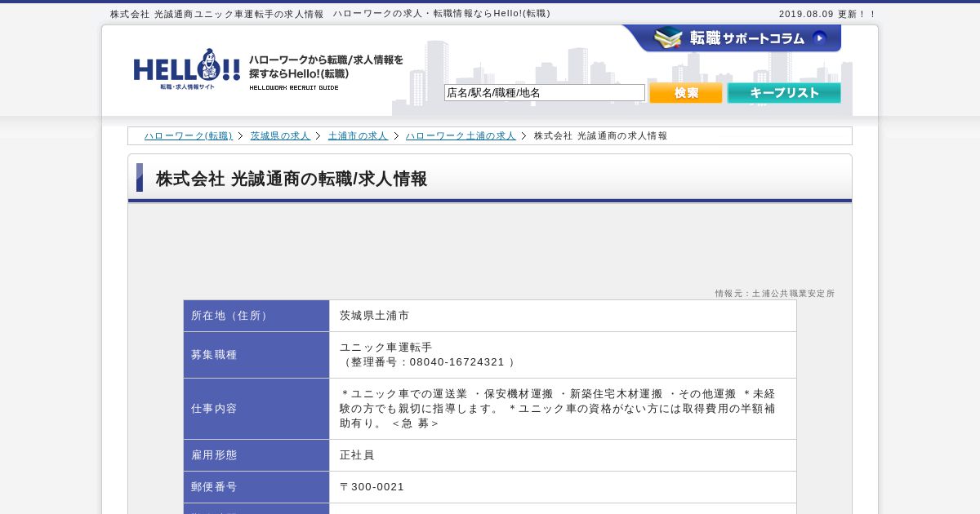Select the 整理番号 08040-16724321 text
980x514 pixels.
(429, 362)
